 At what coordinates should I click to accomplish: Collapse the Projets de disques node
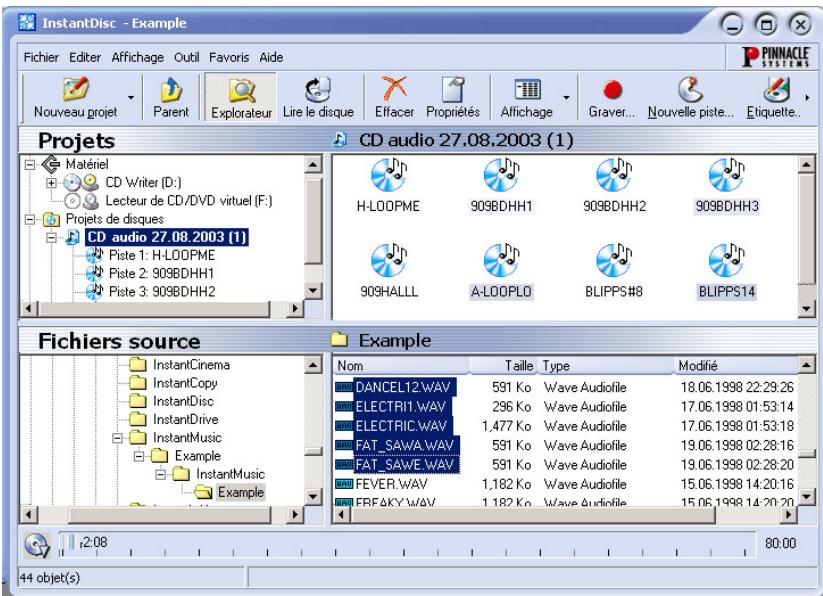click(30, 219)
